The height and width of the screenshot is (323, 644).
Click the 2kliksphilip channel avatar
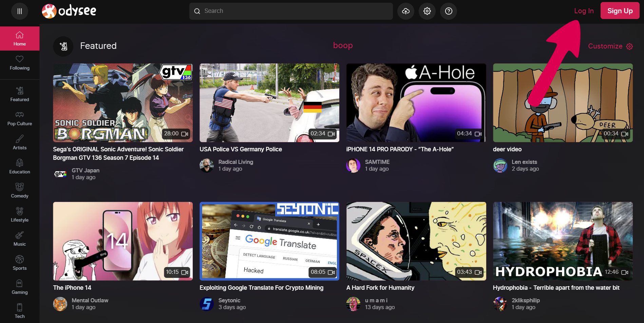(x=500, y=304)
